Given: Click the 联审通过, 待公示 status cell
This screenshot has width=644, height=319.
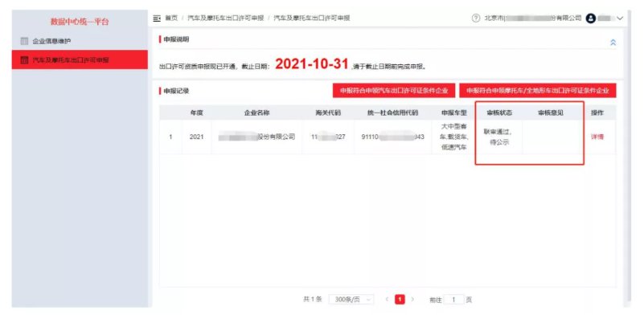Looking at the screenshot, I should [498, 137].
